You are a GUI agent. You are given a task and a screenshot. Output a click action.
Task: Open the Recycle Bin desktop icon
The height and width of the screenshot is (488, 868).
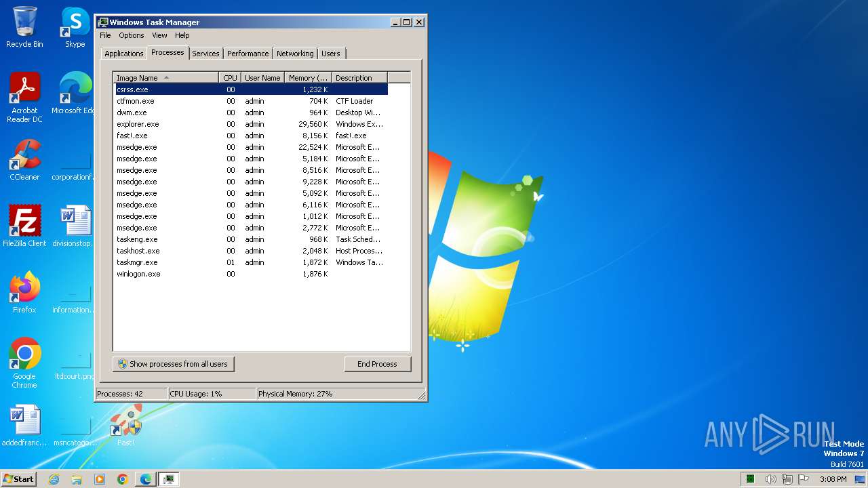(x=24, y=27)
